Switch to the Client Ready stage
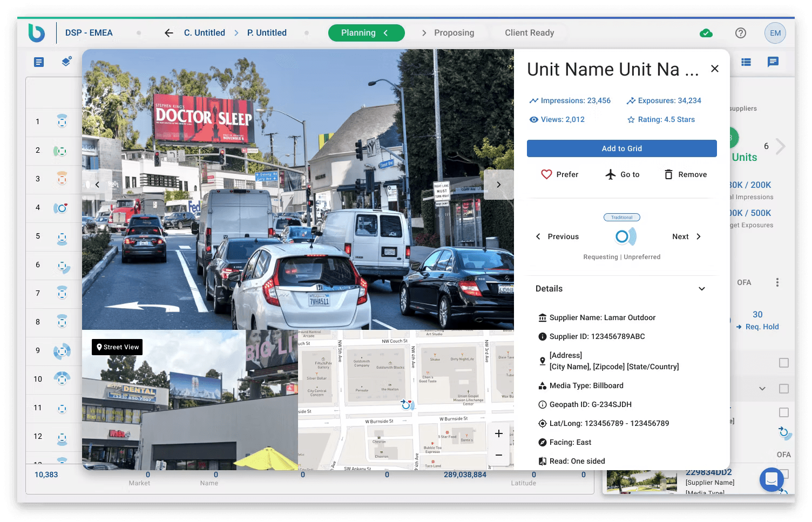Viewport: 812px width, 522px height. click(530, 33)
